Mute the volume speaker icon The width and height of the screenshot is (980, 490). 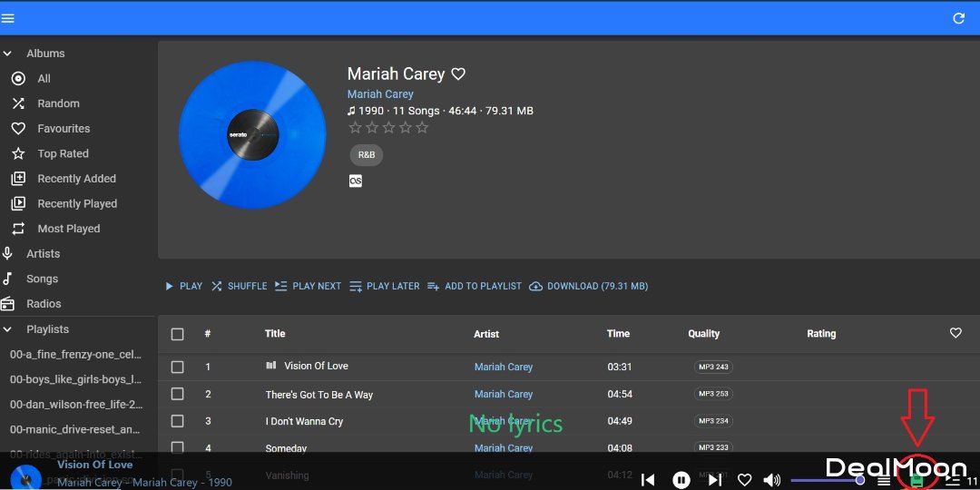[771, 480]
